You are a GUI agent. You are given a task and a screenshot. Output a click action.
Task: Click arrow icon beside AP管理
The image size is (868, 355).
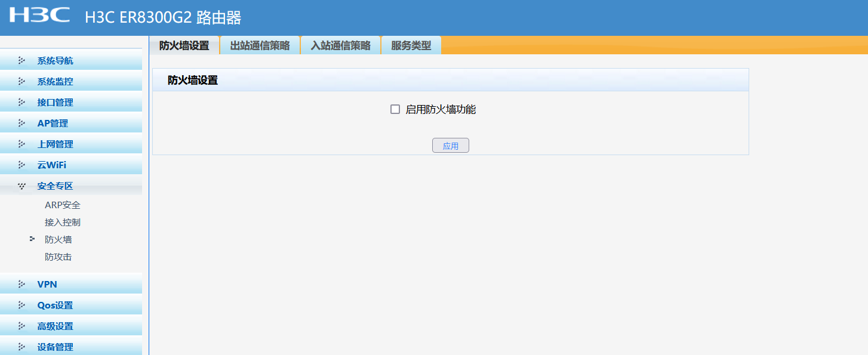pos(22,123)
